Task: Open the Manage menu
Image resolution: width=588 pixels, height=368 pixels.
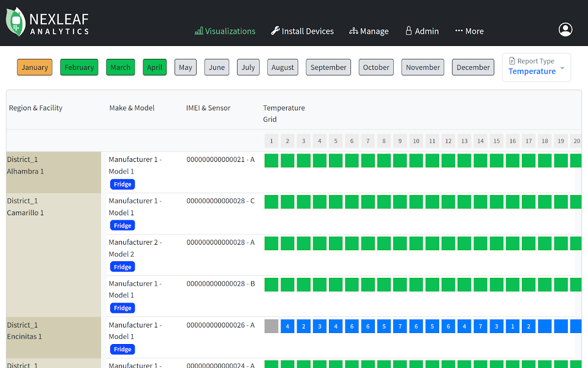Action: [369, 31]
